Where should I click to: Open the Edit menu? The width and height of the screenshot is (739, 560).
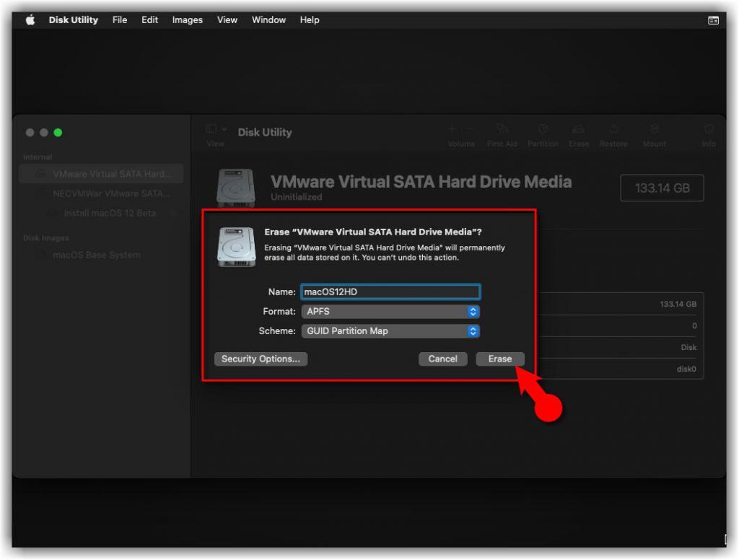[x=149, y=19]
